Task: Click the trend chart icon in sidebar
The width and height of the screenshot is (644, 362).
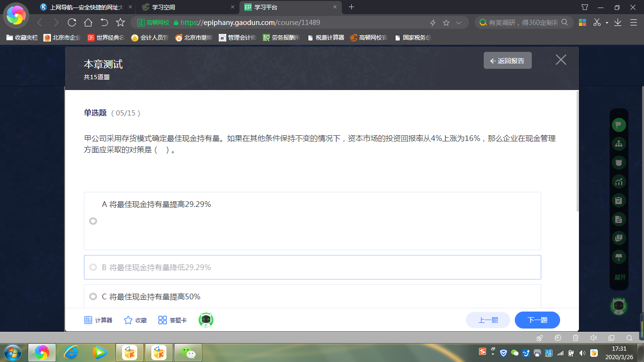Action: pyautogui.click(x=619, y=181)
